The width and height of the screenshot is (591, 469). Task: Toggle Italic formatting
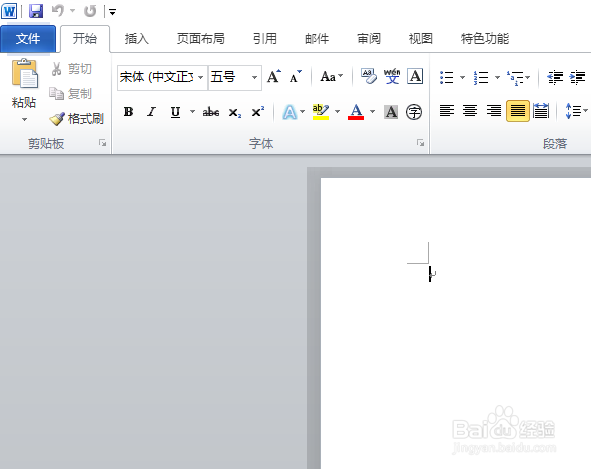pyautogui.click(x=152, y=112)
